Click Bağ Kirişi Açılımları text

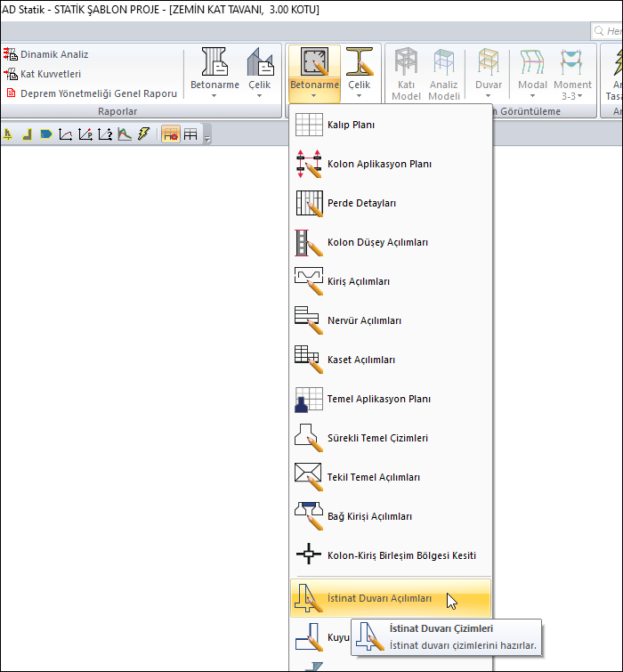point(369,516)
